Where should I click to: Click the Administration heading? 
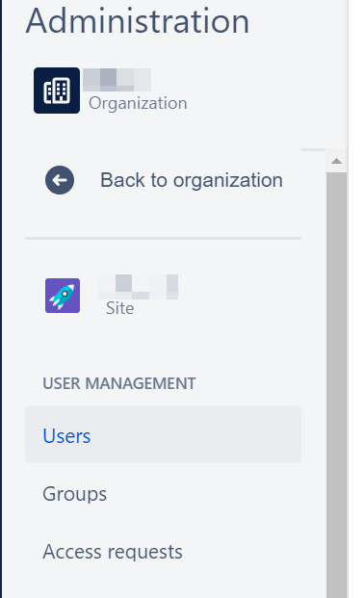pos(138,21)
